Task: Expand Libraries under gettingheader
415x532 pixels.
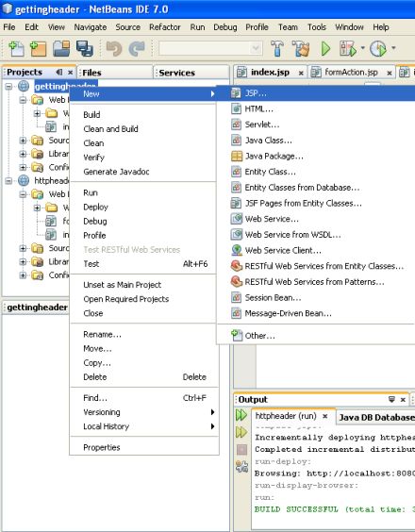Action: coord(23,154)
